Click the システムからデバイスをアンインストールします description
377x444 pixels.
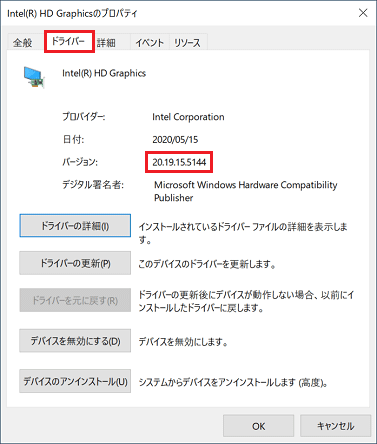233,382
